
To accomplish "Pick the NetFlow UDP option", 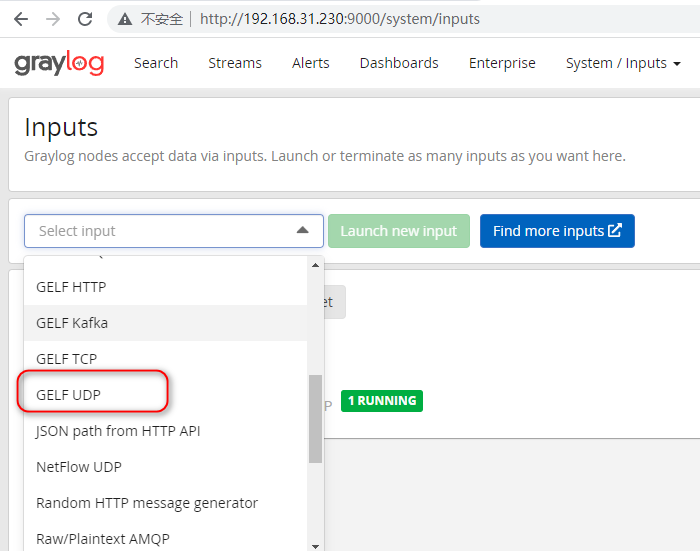I will (x=166, y=467).
